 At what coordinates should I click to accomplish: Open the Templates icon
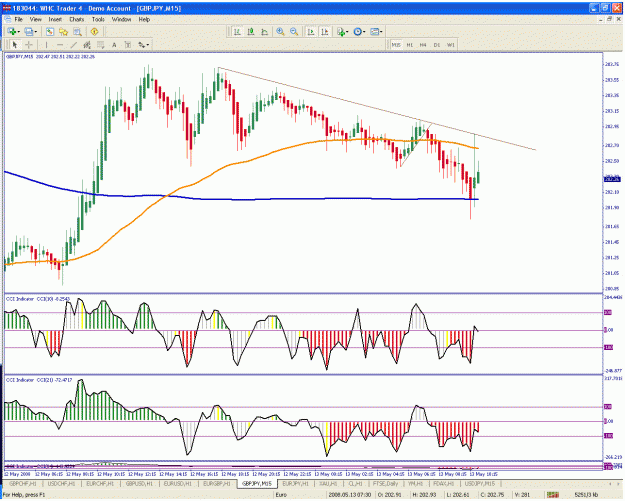(376, 31)
